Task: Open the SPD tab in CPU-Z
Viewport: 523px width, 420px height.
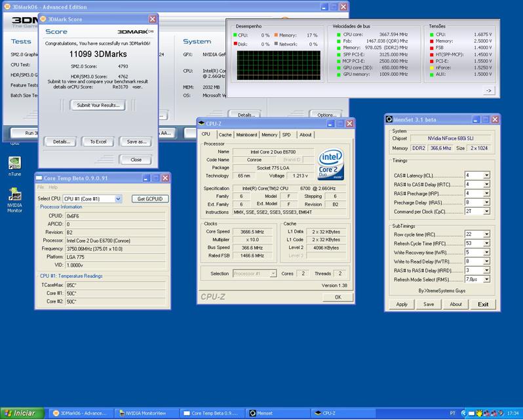Action: [x=286, y=135]
